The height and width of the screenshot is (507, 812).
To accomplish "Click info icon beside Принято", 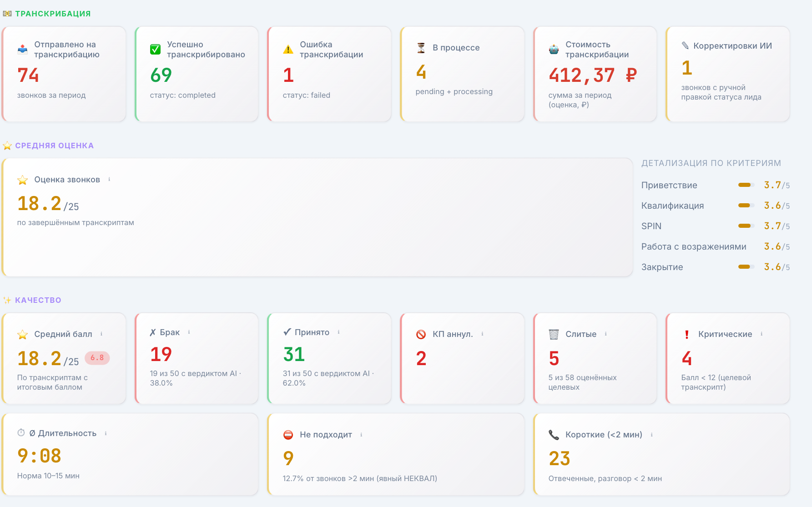I will pyautogui.click(x=338, y=332).
